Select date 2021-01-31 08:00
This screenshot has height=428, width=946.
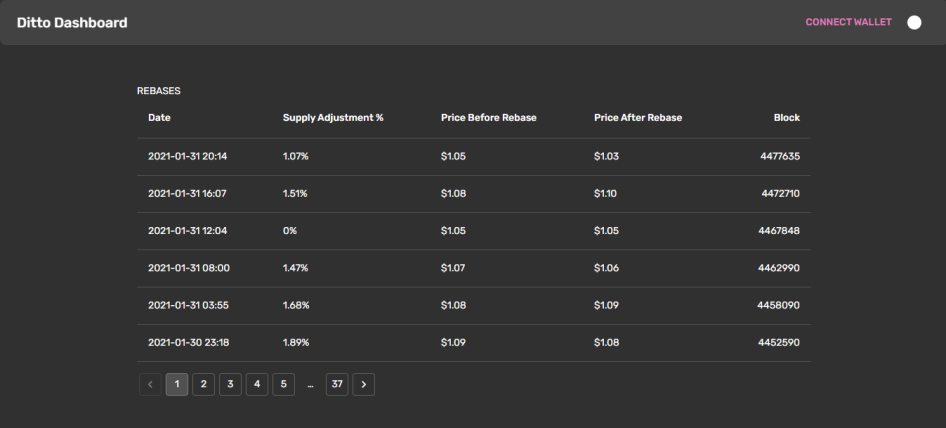(189, 268)
